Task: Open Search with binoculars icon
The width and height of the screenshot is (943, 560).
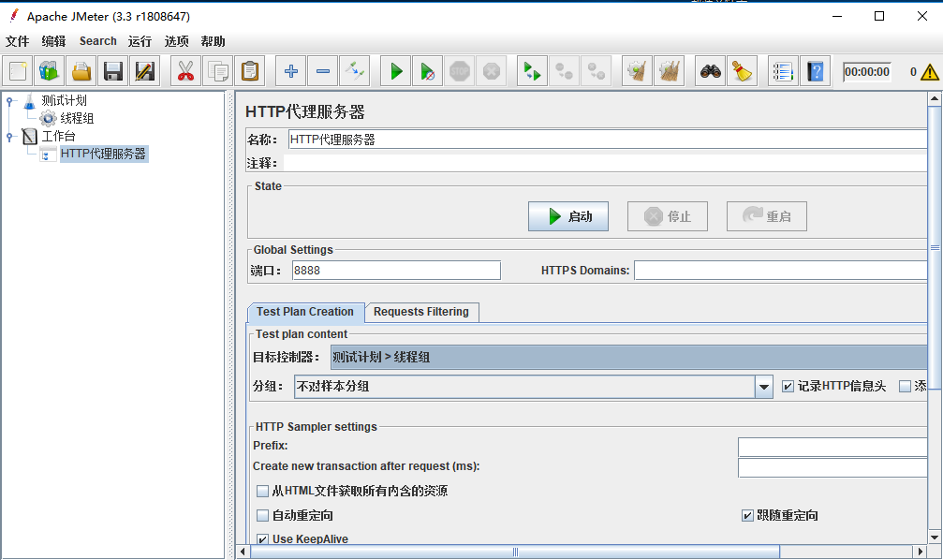Action: coord(710,71)
